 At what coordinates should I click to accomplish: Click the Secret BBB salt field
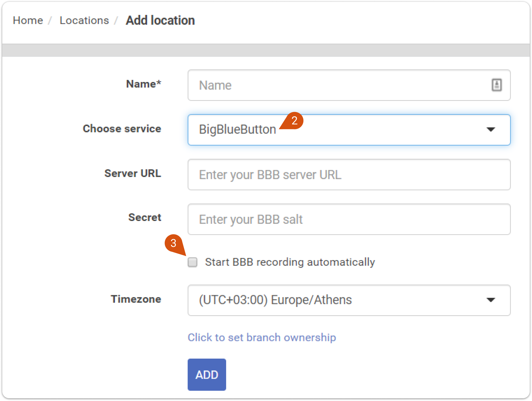[349, 219]
